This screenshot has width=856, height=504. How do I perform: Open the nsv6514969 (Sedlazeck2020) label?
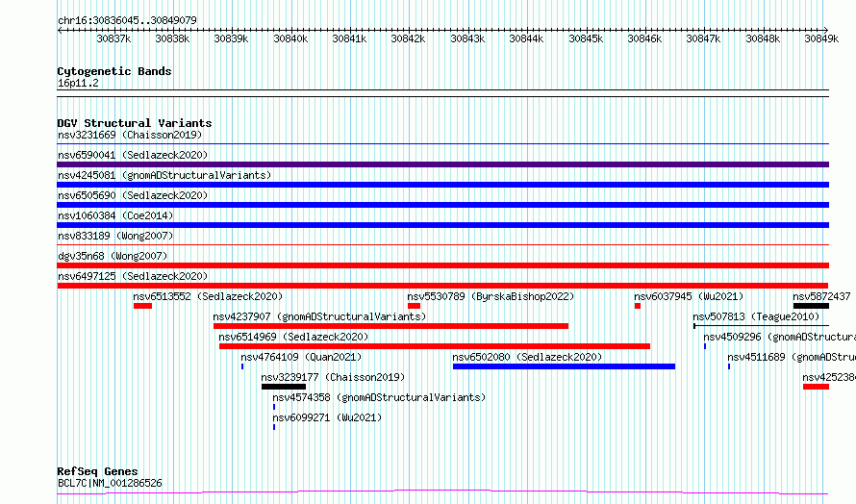coord(293,337)
